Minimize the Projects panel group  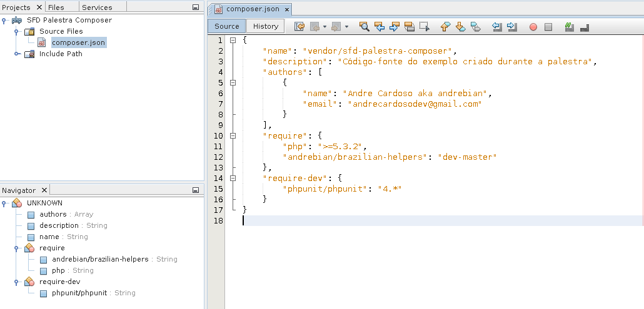[x=196, y=7]
